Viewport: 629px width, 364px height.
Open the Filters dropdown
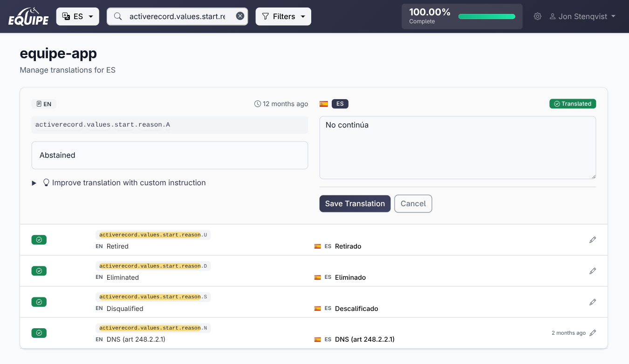[283, 16]
